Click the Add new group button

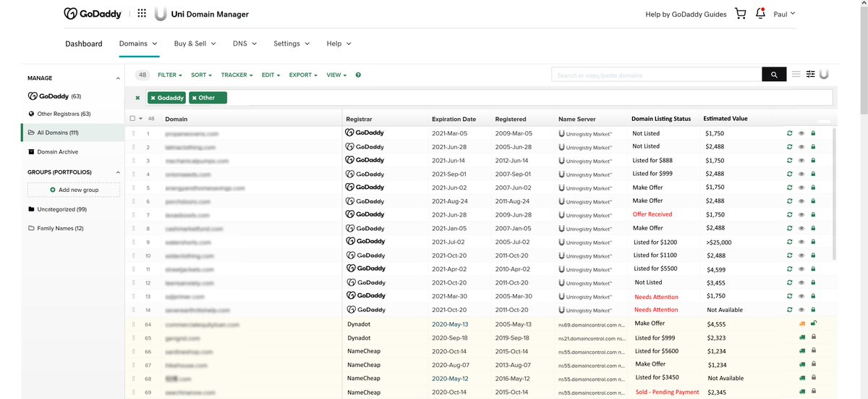[x=74, y=190]
